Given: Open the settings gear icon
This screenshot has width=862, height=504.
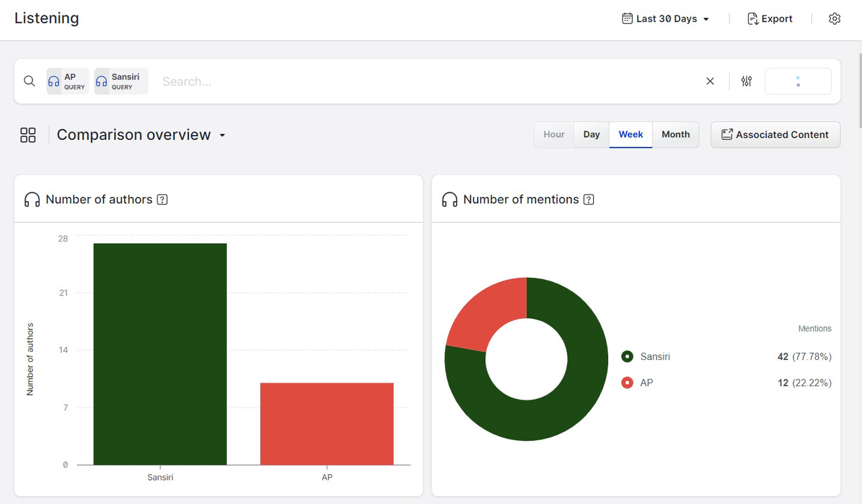Looking at the screenshot, I should pos(834,19).
